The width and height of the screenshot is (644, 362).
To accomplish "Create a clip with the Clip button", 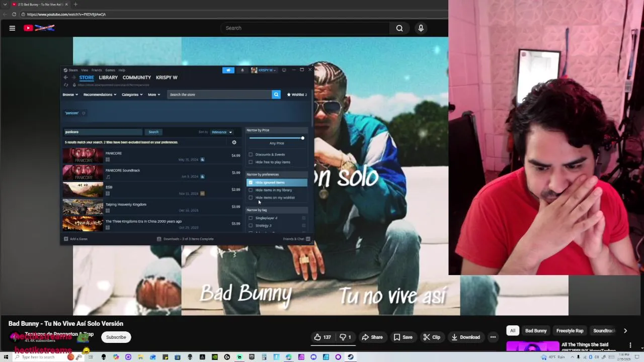I will (432, 337).
